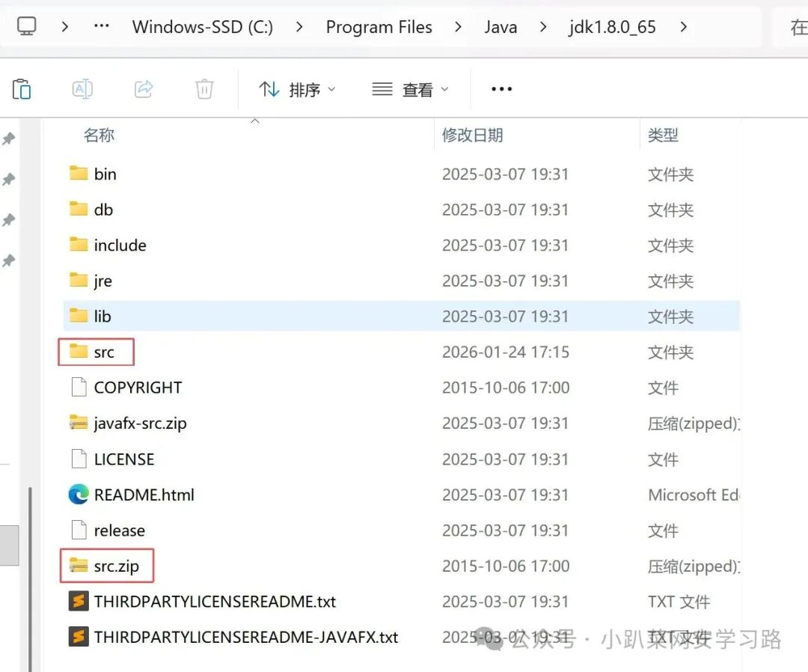Image resolution: width=808 pixels, height=672 pixels.
Task: Click the This PC monitor icon in address bar
Action: (27, 26)
